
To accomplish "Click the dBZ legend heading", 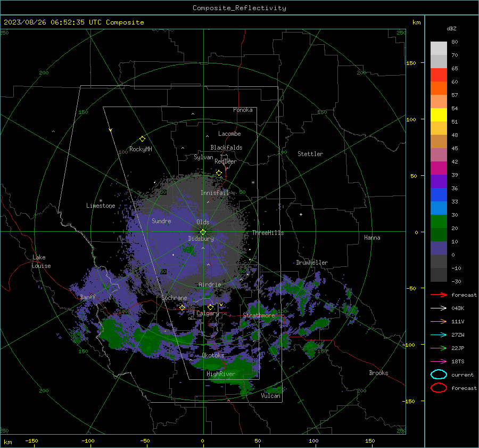I will tap(451, 29).
